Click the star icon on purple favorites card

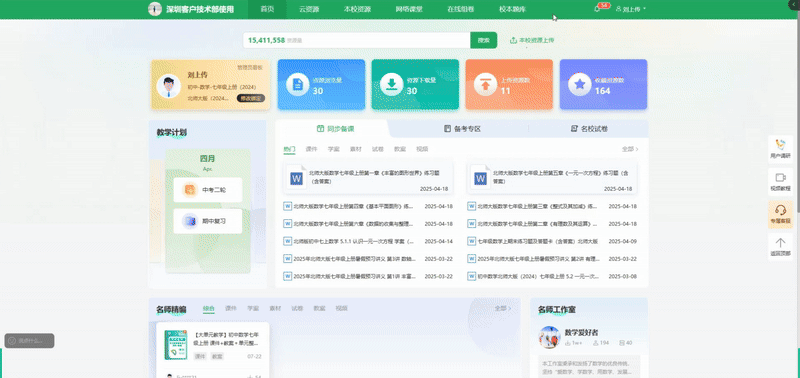(x=580, y=84)
